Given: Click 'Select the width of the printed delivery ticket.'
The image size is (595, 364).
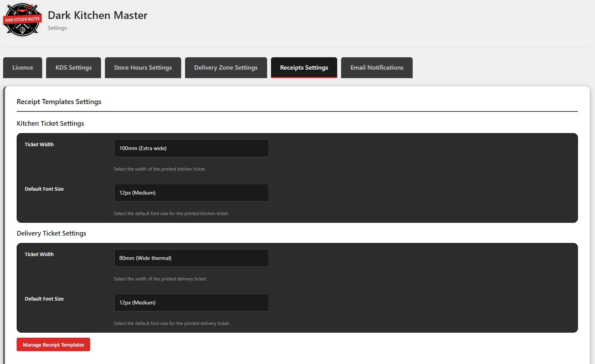Looking at the screenshot, I should (x=160, y=279).
